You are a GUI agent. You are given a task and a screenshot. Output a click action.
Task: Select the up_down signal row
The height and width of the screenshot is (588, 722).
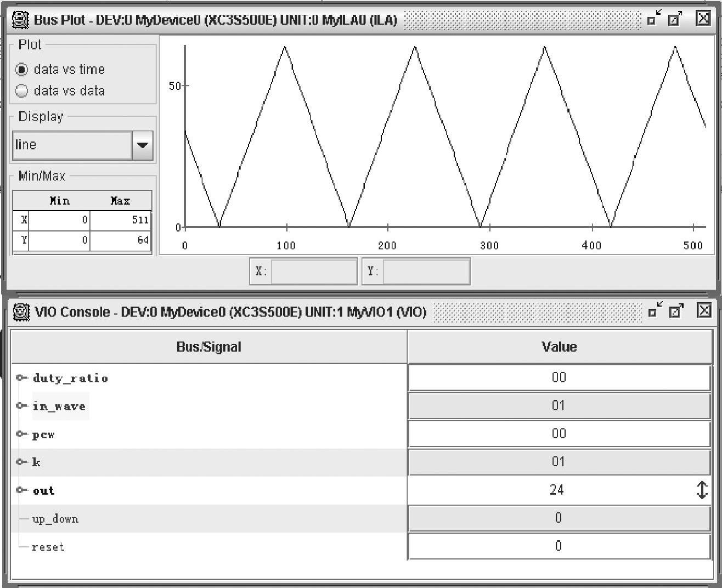pyautogui.click(x=55, y=519)
